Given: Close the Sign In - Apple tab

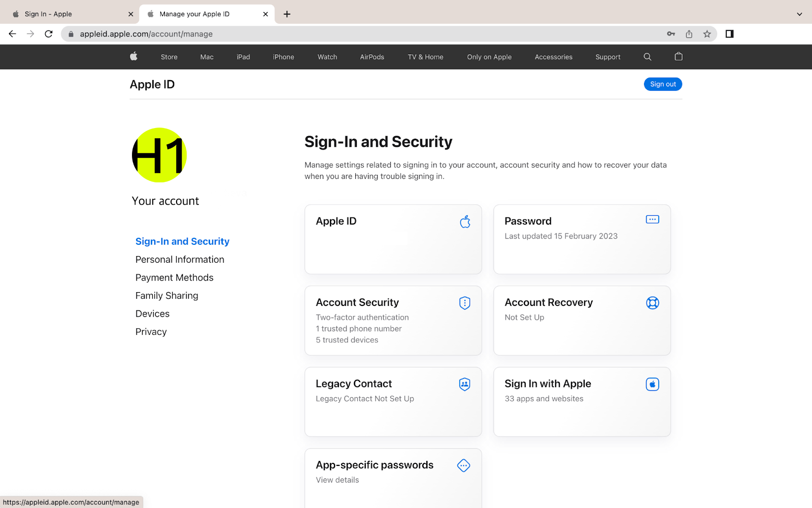Looking at the screenshot, I should [x=131, y=14].
